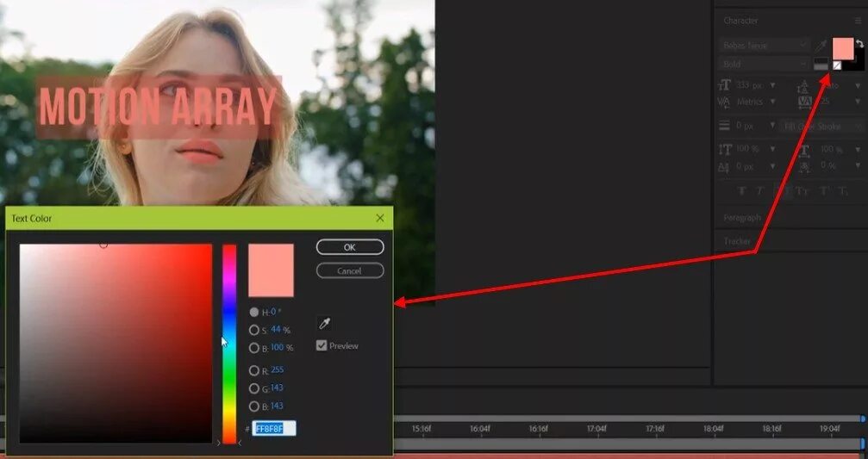
Task: Pick a color with the Text Color dialog eyedropper
Action: coord(325,323)
